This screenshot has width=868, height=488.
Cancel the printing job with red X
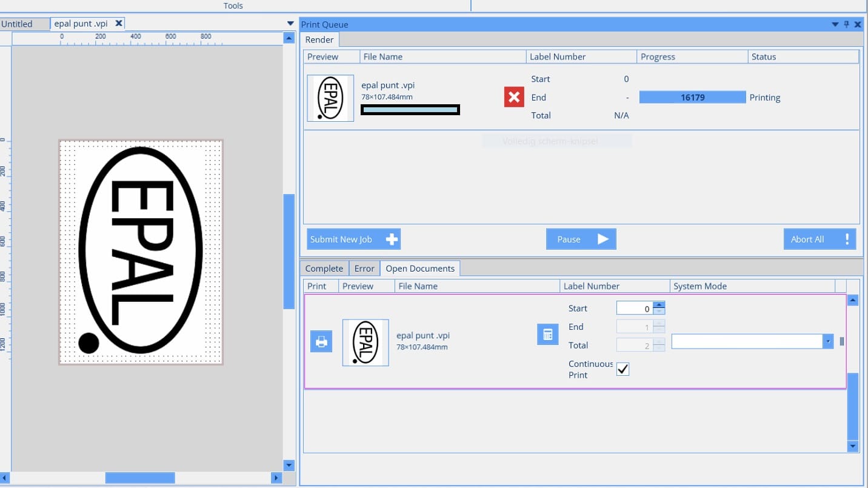(514, 97)
